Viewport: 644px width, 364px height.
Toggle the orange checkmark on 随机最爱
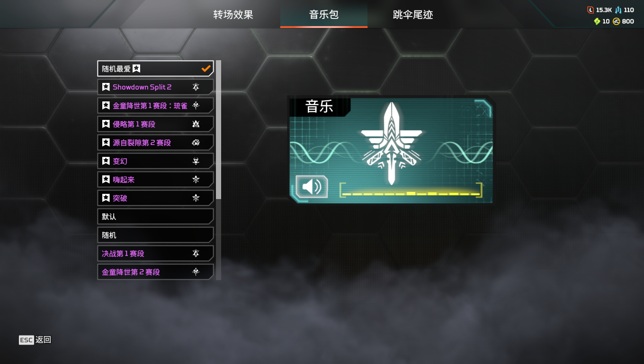click(x=206, y=69)
